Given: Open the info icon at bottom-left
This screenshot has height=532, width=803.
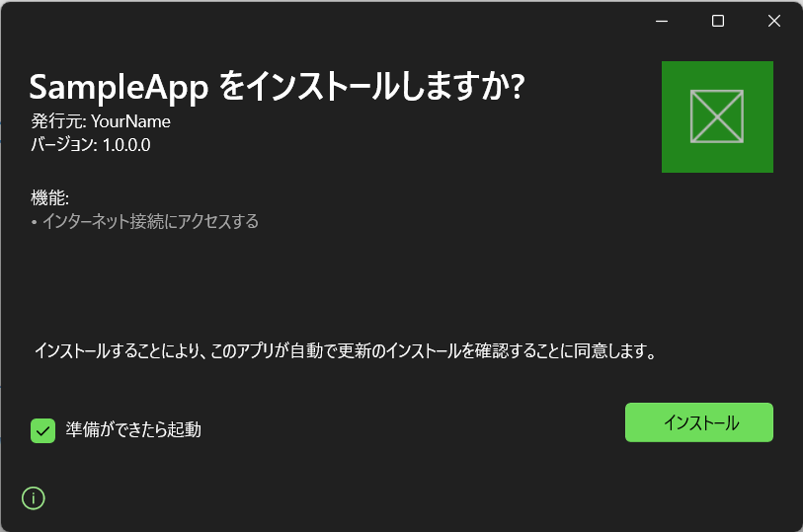Looking at the screenshot, I should pos(34,497).
